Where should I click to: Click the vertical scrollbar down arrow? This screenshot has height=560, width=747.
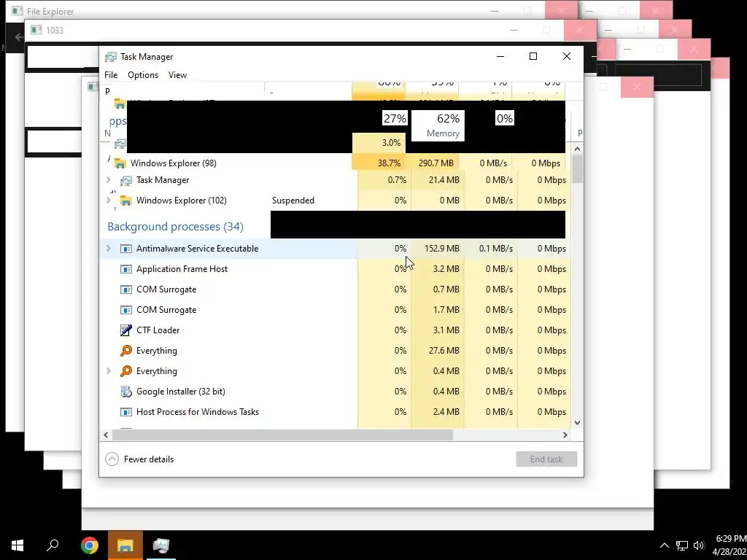pos(578,422)
